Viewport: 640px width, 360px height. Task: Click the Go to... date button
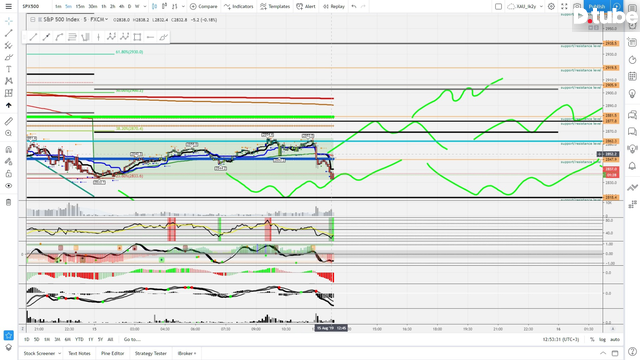click(132, 340)
